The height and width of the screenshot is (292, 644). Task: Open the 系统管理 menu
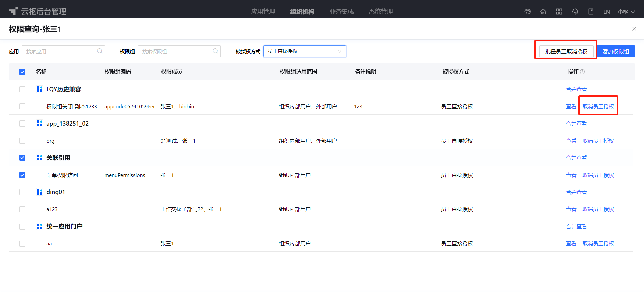coord(381,12)
